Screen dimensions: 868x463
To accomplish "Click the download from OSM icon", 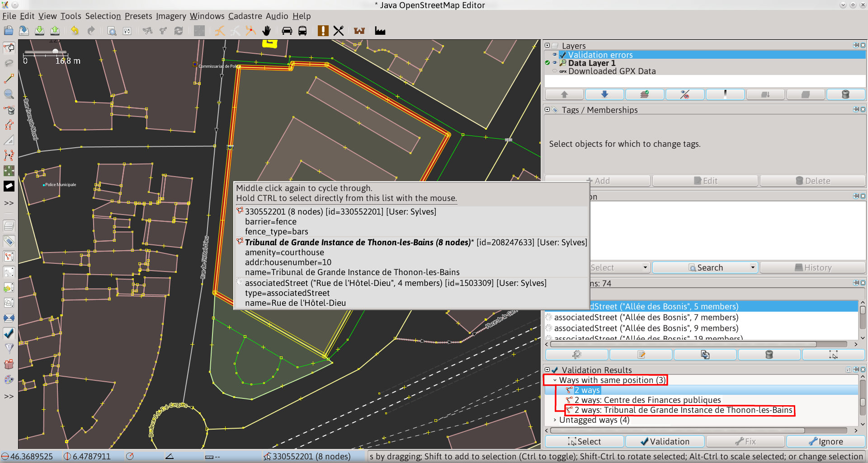I will pos(39,31).
